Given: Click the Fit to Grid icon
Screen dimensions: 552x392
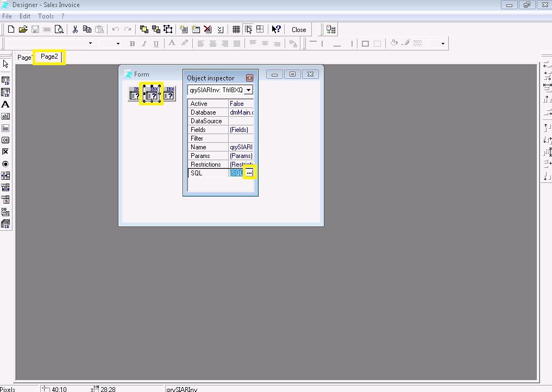Looking at the screenshot, I should pyautogui.click(x=260, y=29).
